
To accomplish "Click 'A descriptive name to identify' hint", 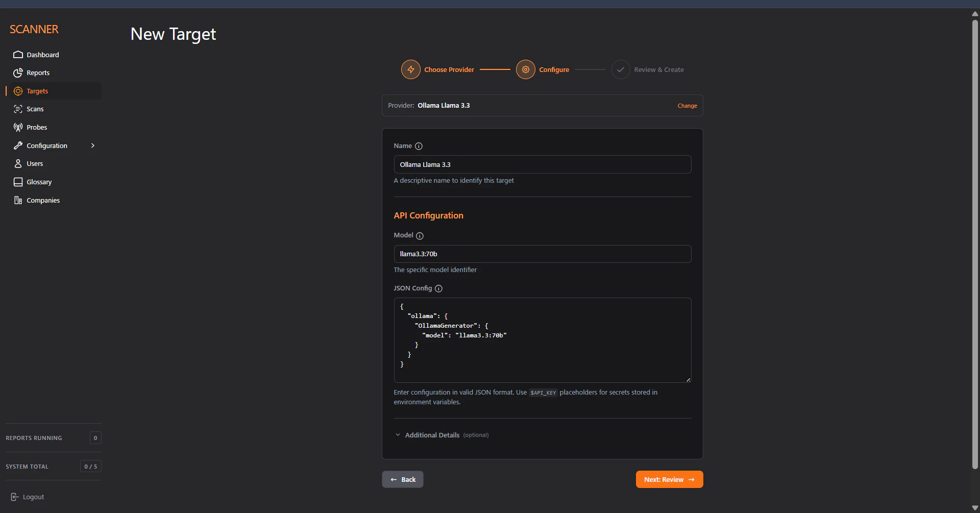I will 454,180.
